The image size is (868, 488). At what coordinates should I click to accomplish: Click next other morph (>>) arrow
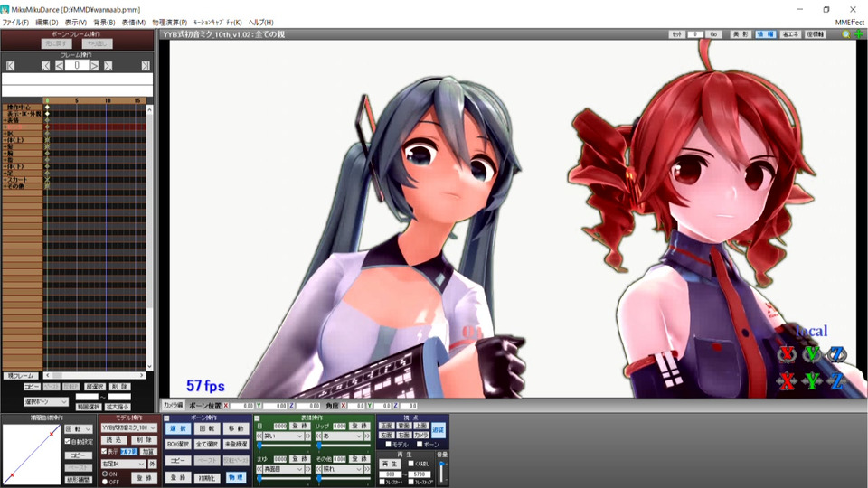tap(368, 469)
